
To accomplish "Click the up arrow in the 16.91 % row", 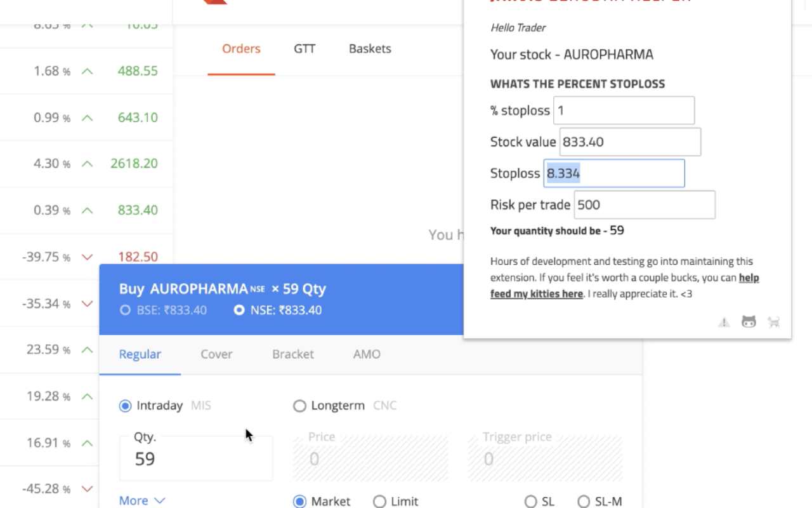I will [x=88, y=443].
